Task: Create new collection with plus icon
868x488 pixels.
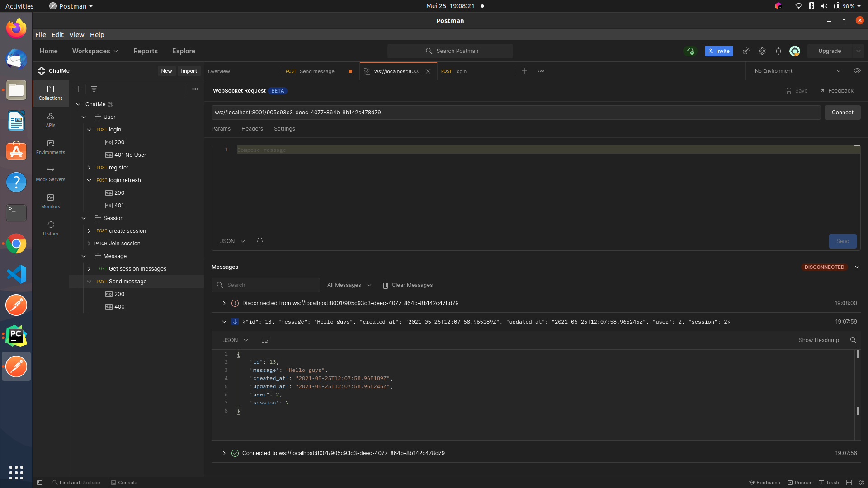Action: coord(78,89)
